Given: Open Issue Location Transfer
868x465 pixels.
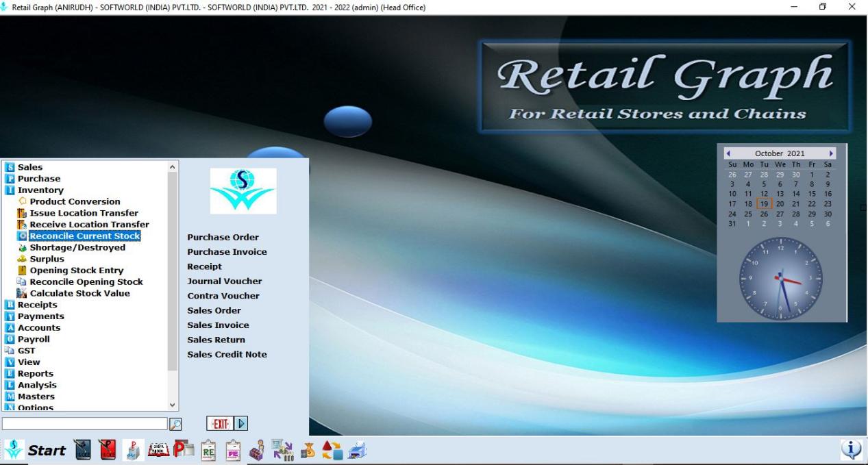Looking at the screenshot, I should click(x=84, y=213).
